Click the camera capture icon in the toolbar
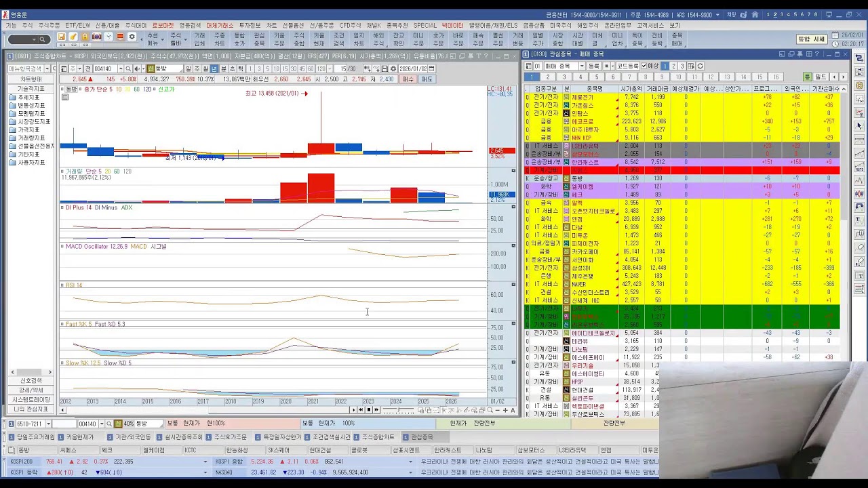868x488 pixels. (x=97, y=37)
